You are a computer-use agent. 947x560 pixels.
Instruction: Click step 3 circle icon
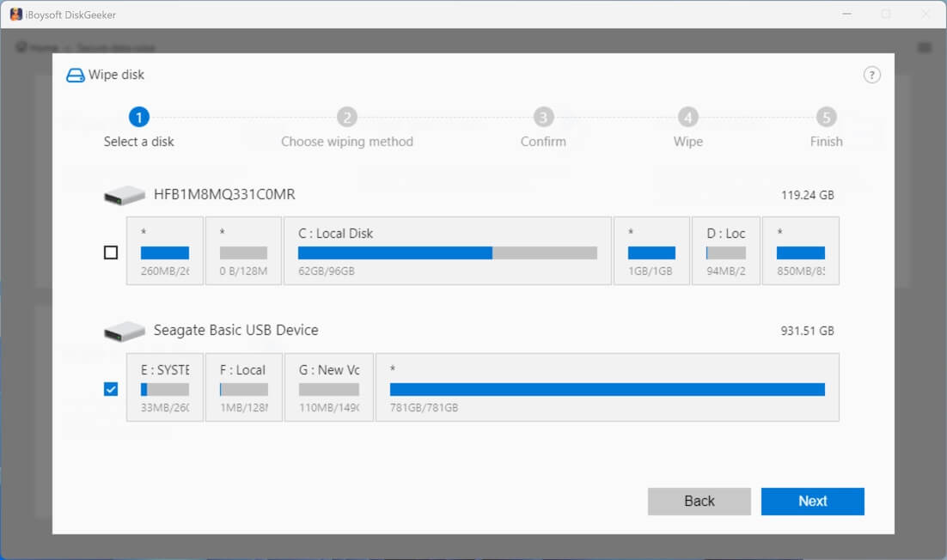click(x=543, y=117)
